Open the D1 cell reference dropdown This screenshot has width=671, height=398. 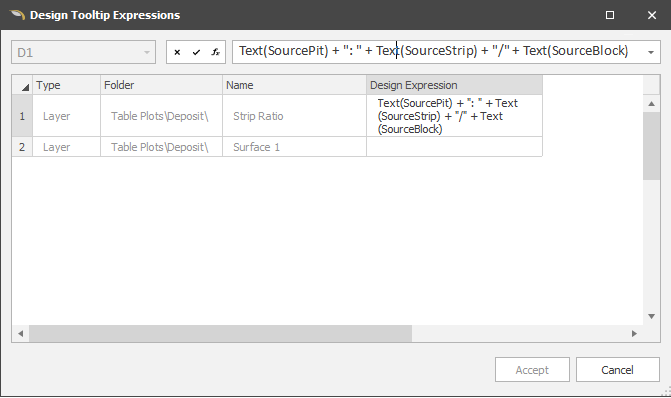tap(147, 53)
